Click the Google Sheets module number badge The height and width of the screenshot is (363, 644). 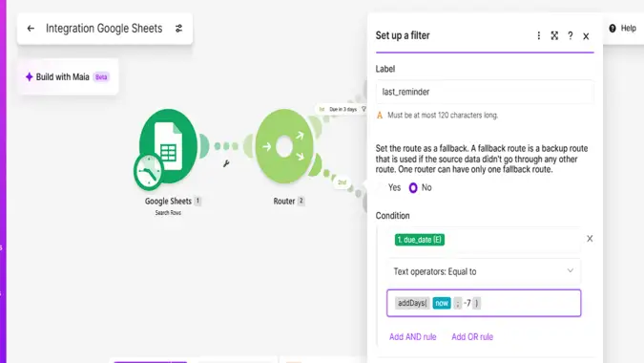pos(197,201)
